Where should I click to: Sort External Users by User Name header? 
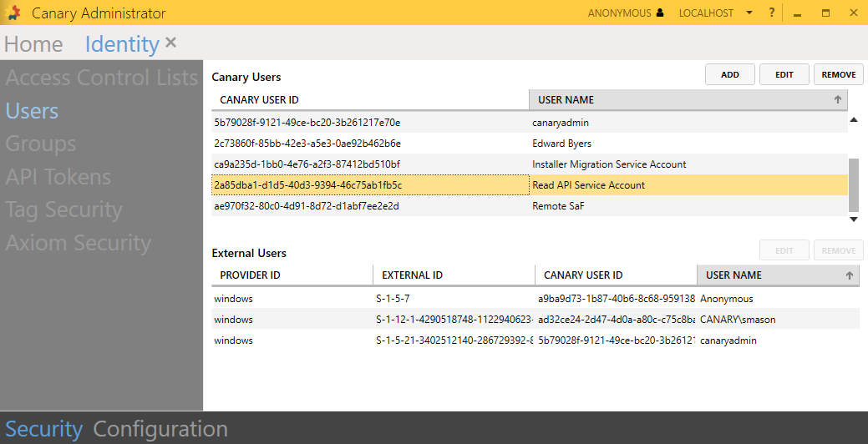[777, 275]
